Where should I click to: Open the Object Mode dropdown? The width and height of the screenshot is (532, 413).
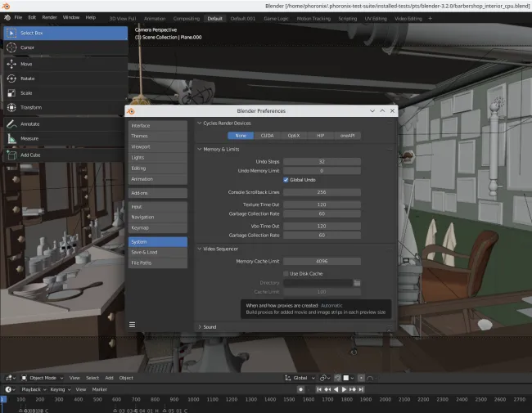click(x=43, y=378)
